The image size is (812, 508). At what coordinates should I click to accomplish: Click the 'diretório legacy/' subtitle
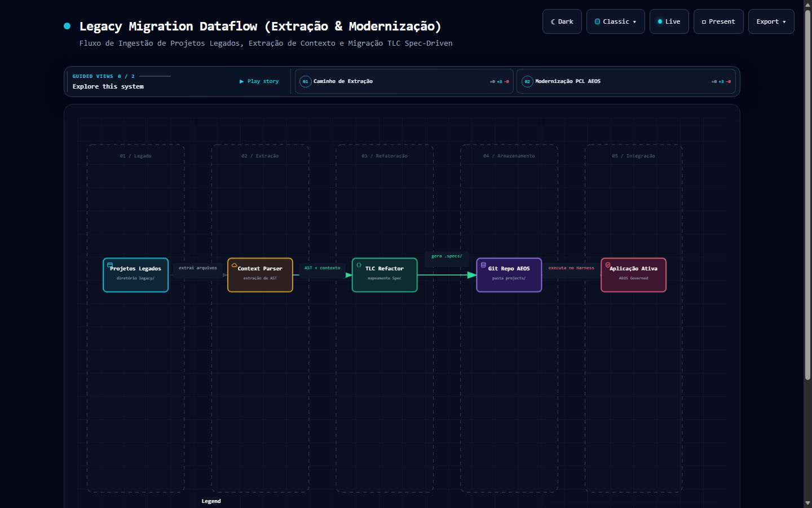(x=135, y=278)
